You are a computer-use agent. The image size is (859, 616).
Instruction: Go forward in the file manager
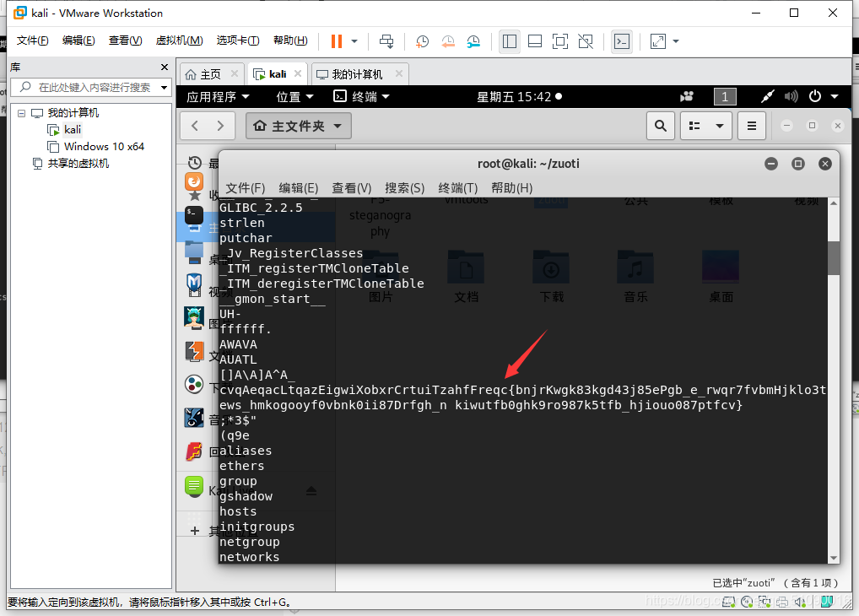tap(221, 126)
